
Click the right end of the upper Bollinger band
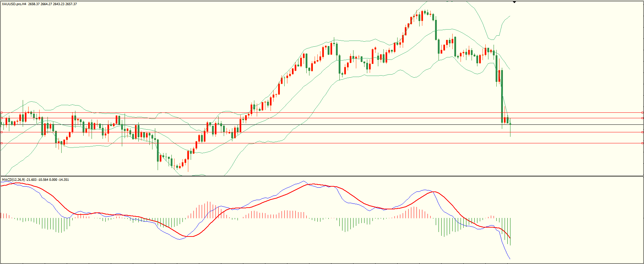(x=510, y=16)
